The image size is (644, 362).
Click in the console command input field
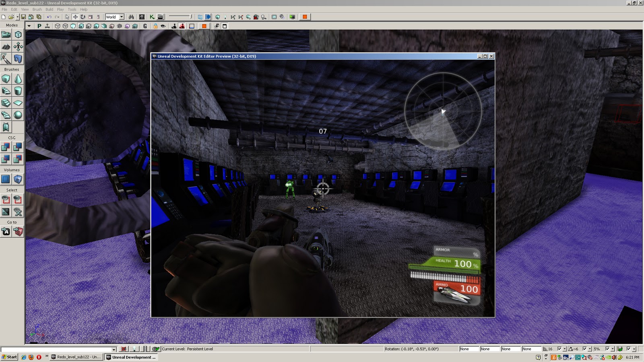[56, 349]
